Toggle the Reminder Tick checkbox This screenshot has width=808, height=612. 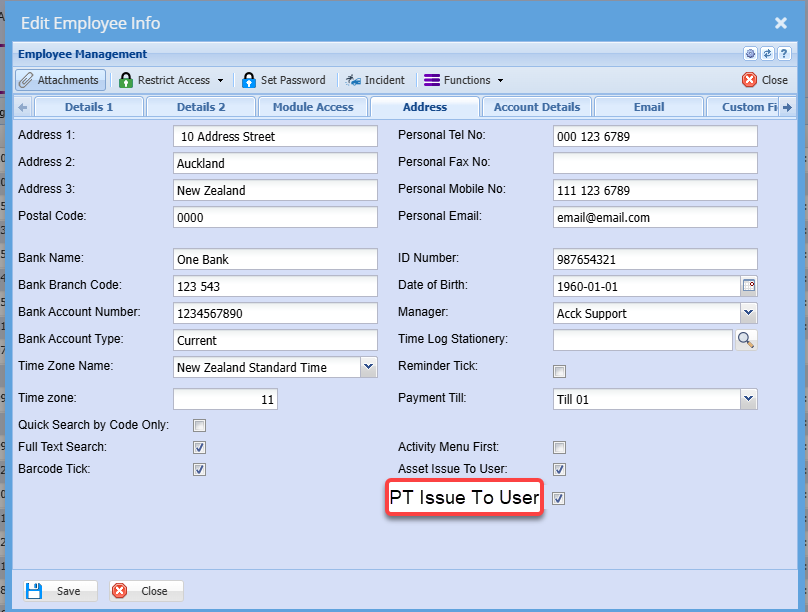coord(560,371)
